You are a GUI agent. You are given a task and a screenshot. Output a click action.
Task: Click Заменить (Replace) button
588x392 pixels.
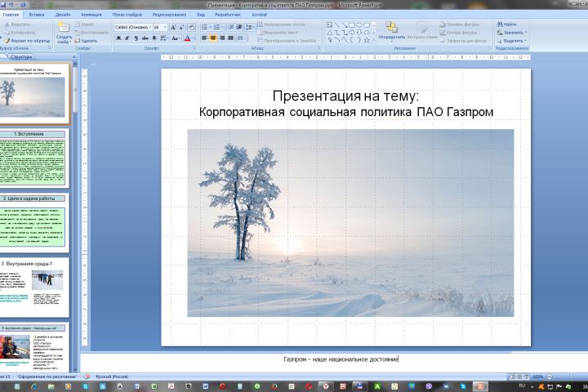(x=512, y=33)
